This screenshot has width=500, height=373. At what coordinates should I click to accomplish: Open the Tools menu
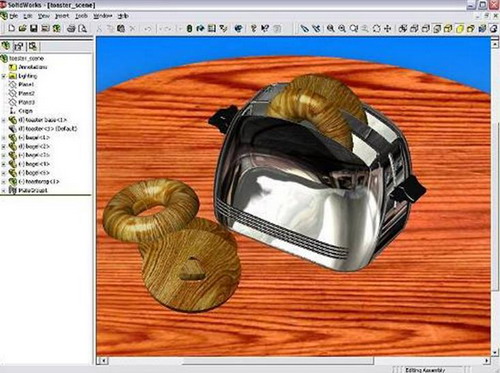click(x=81, y=16)
